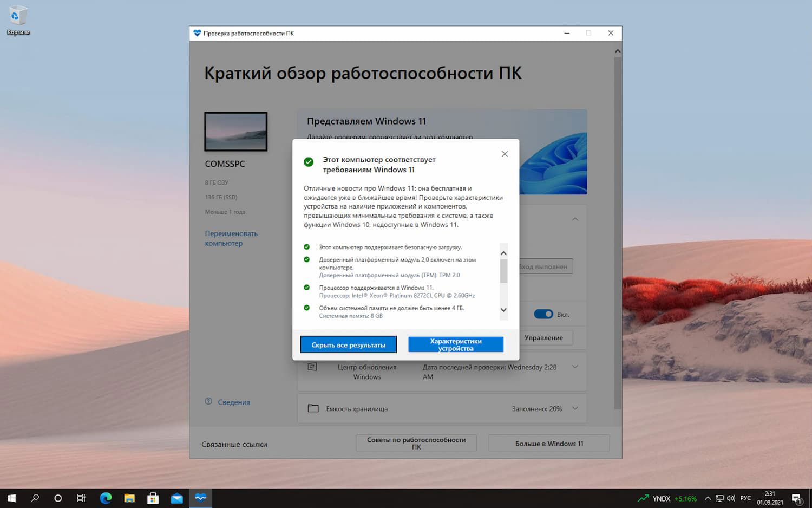This screenshot has width=812, height=508.
Task: Collapse the section with chevron-up arrow
Action: click(575, 219)
